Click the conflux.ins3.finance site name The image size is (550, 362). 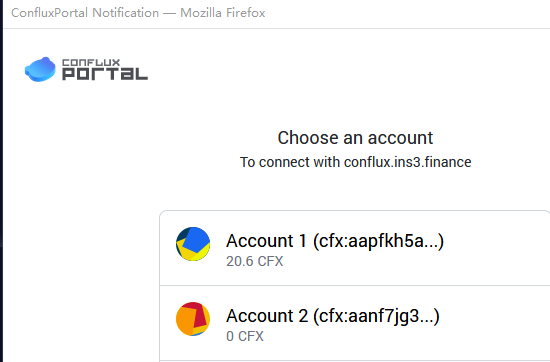click(x=408, y=162)
